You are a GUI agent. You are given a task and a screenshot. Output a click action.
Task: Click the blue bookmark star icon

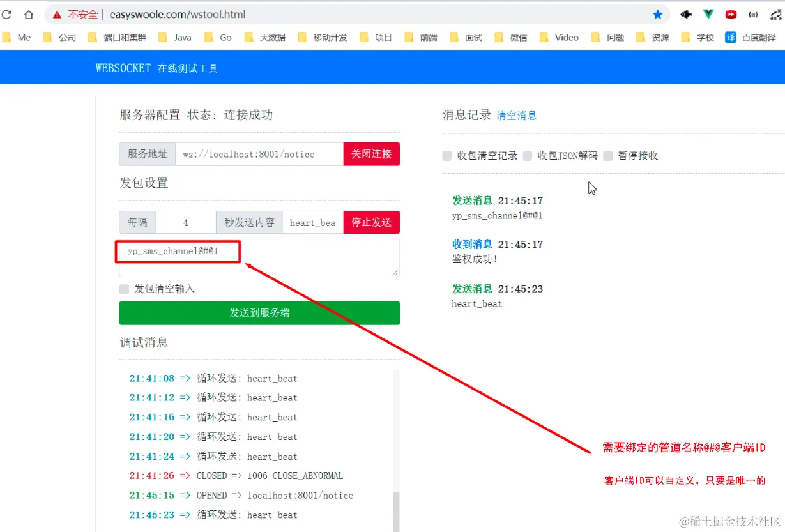coord(657,14)
